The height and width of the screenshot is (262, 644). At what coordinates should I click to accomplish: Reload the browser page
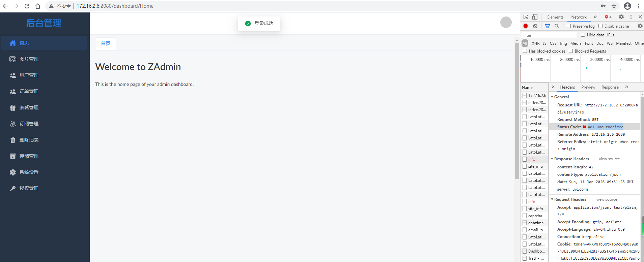(27, 6)
